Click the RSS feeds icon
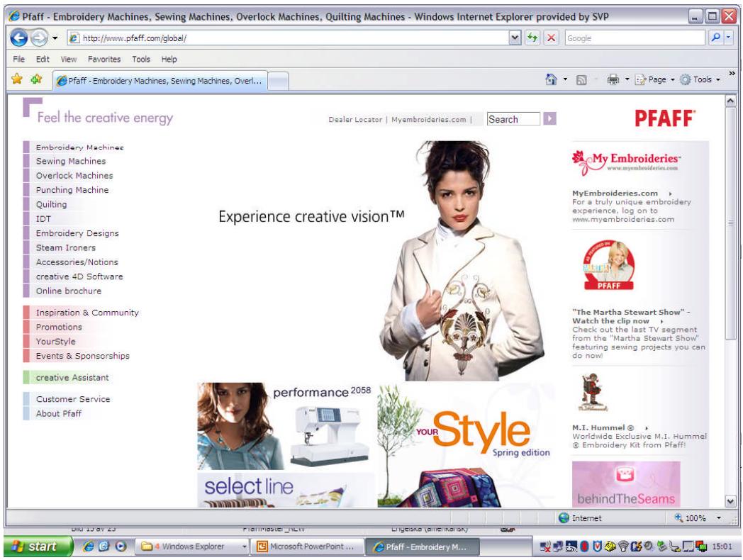The height and width of the screenshot is (560, 743). (x=581, y=79)
